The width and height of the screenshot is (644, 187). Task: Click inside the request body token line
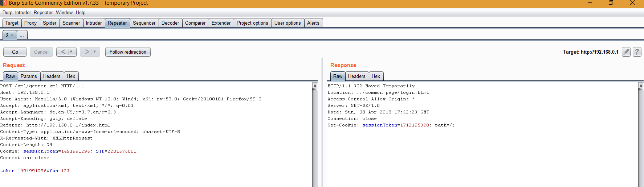point(35,171)
